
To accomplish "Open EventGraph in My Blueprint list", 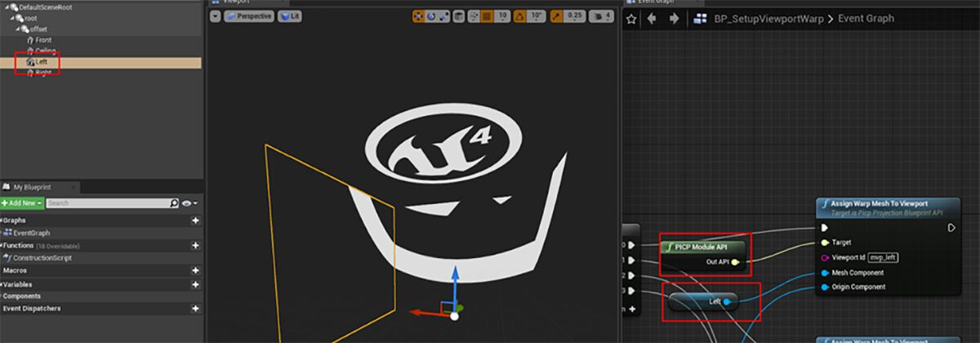I will tap(31, 233).
